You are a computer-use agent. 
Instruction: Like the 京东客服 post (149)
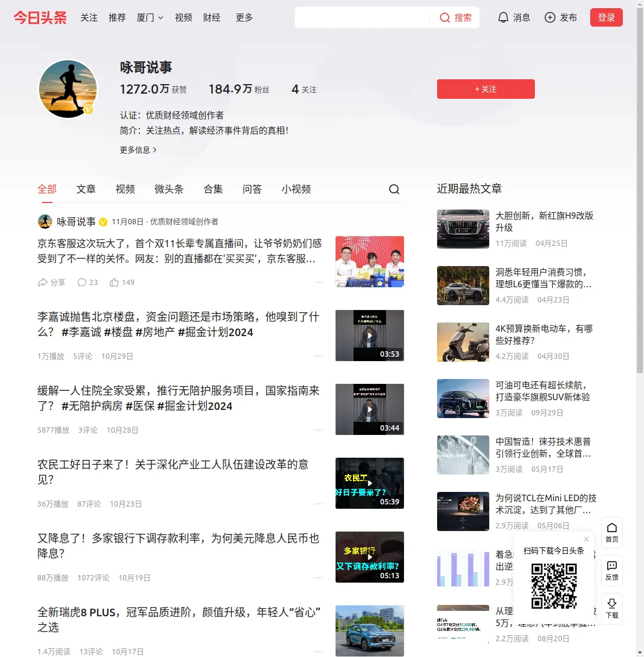coord(122,282)
